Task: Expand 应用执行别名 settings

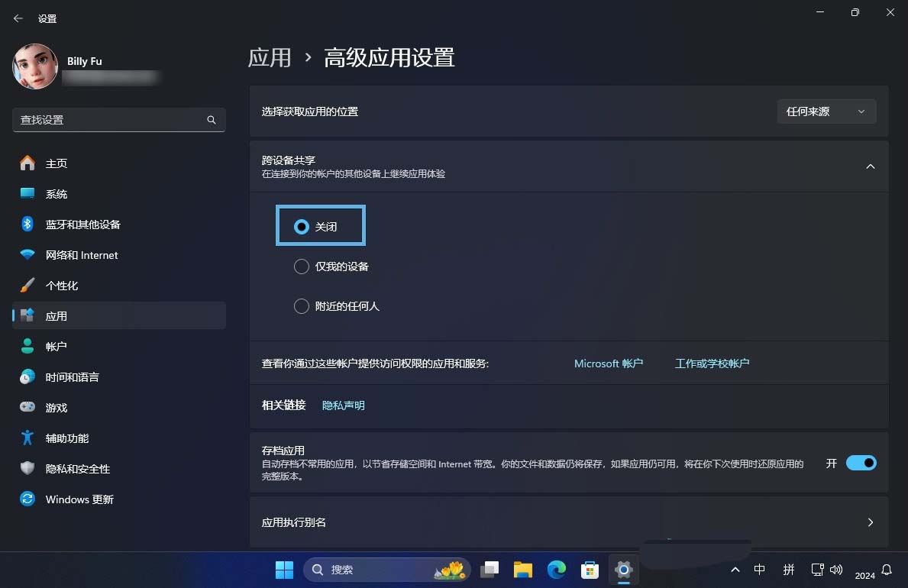Action: 870,522
